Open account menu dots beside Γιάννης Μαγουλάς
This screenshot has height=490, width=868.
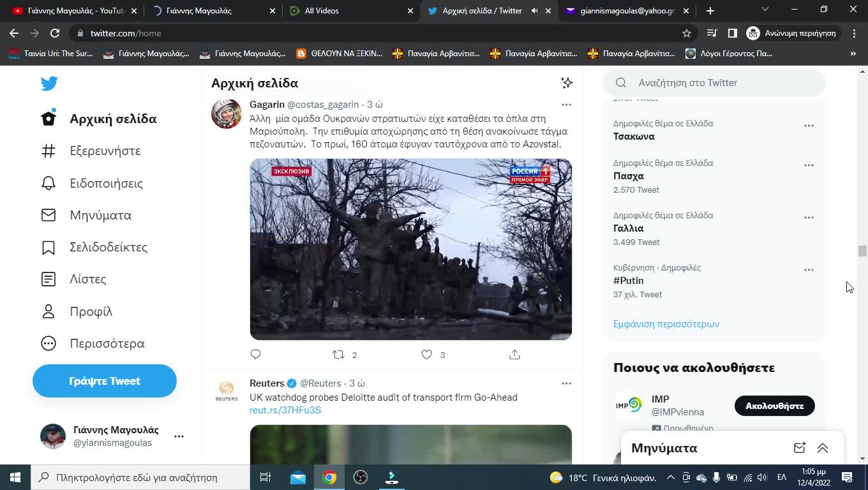click(179, 436)
